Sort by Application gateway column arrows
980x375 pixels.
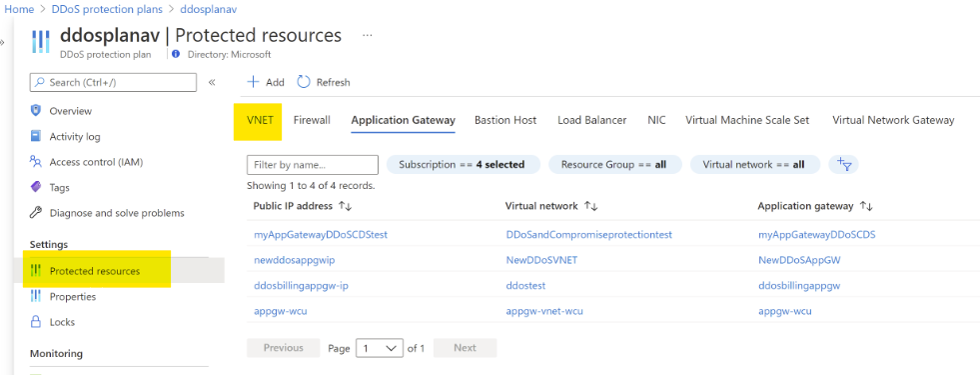tap(866, 205)
